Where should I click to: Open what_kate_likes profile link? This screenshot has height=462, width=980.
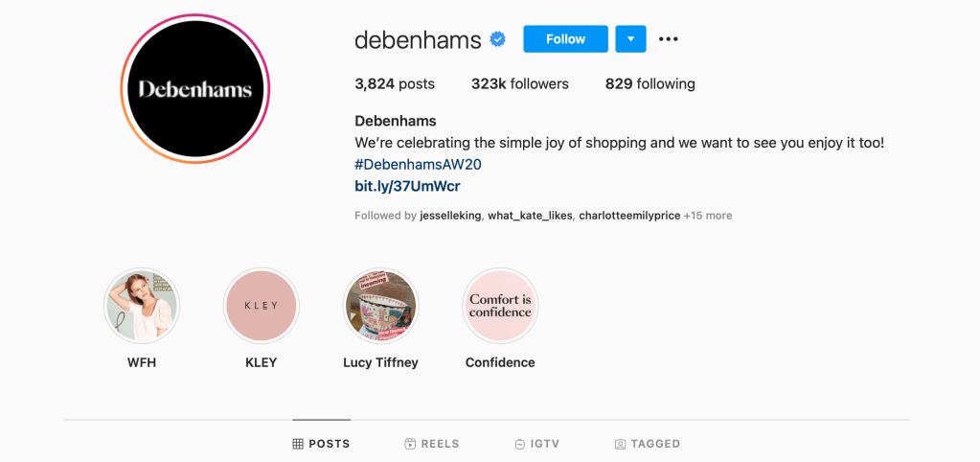pyautogui.click(x=530, y=216)
